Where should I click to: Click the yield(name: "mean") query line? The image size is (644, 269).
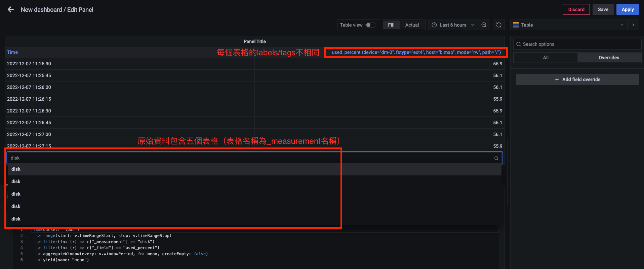pyautogui.click(x=63, y=260)
